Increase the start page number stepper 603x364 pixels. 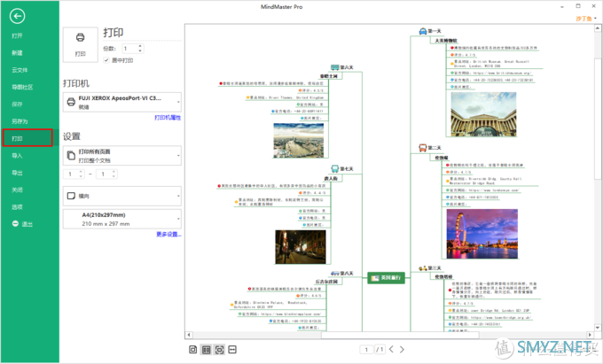tap(81, 172)
